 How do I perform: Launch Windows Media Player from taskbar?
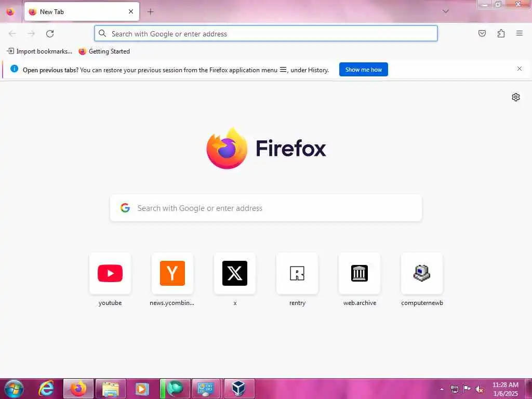pos(142,389)
